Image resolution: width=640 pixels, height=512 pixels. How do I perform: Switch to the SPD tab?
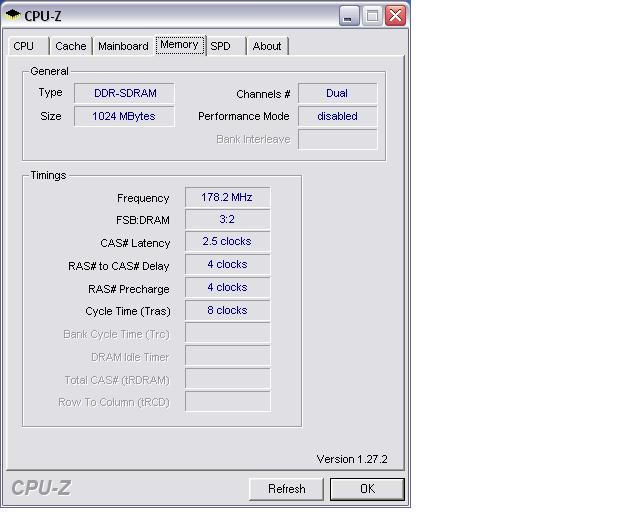227,46
